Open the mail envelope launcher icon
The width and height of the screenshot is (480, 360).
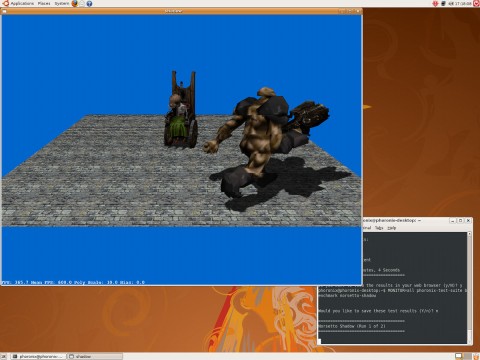(82, 3)
